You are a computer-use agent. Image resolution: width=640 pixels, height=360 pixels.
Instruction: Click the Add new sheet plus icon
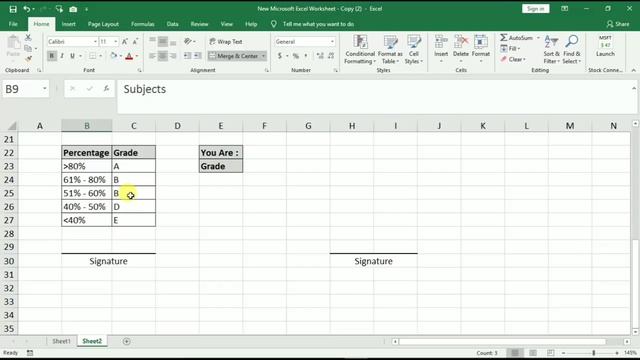[127, 341]
